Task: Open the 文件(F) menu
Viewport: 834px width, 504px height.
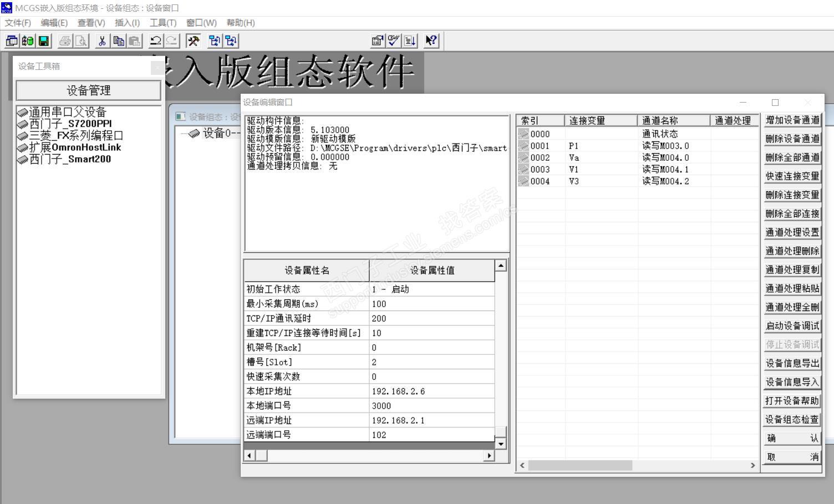Action: (18, 23)
